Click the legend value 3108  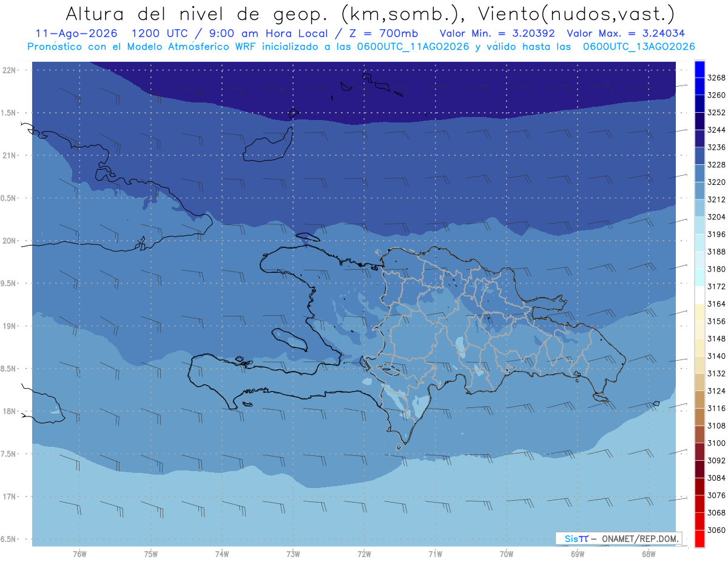click(x=716, y=426)
